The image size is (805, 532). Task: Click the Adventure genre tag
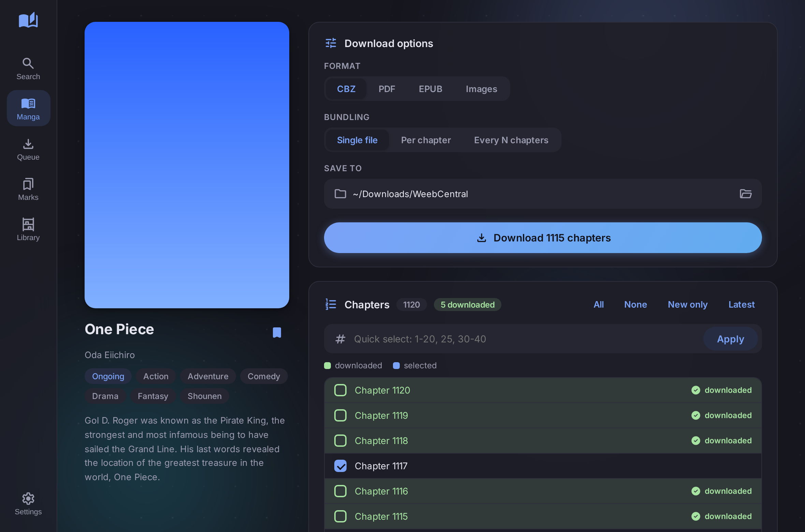coord(208,376)
